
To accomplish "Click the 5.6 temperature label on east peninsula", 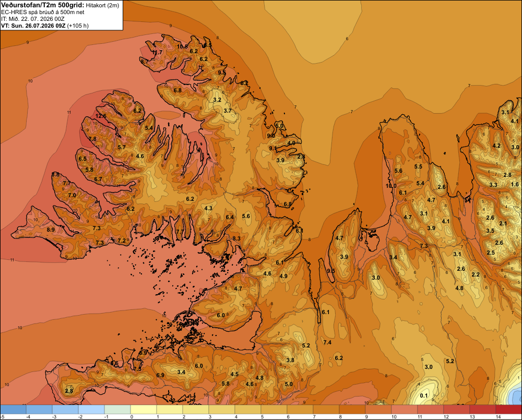I will pos(398,171).
